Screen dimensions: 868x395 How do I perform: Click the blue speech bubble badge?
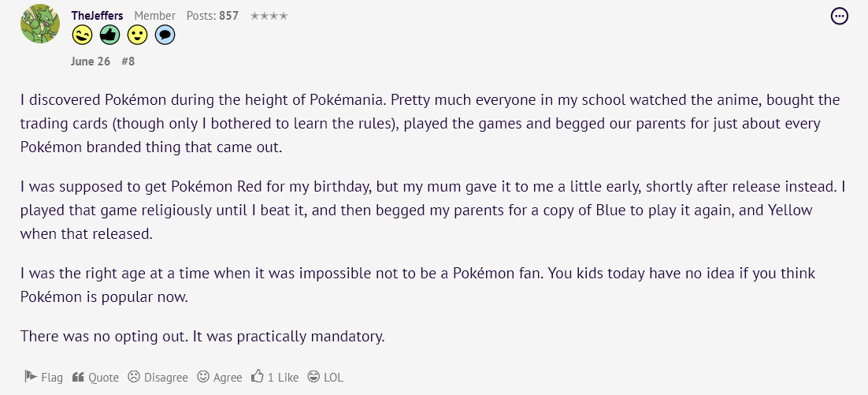(x=165, y=35)
